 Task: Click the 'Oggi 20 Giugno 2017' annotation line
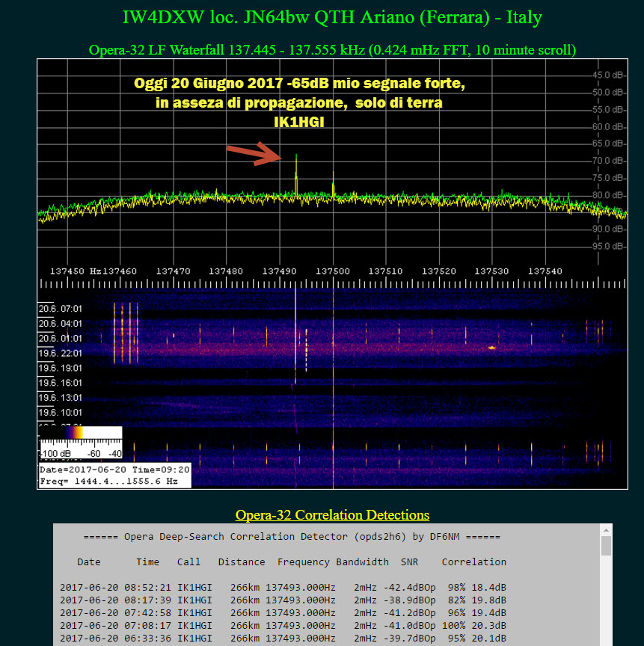299,83
